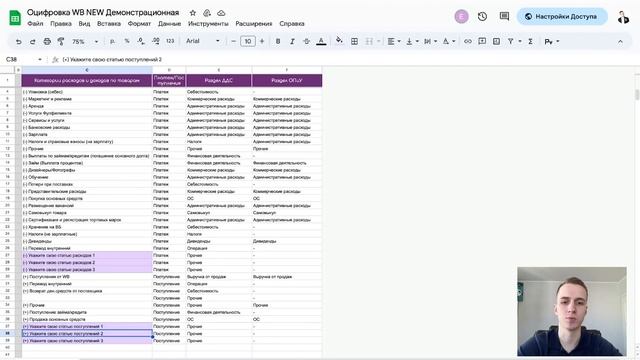Create a filter

pyautogui.click(x=511, y=41)
